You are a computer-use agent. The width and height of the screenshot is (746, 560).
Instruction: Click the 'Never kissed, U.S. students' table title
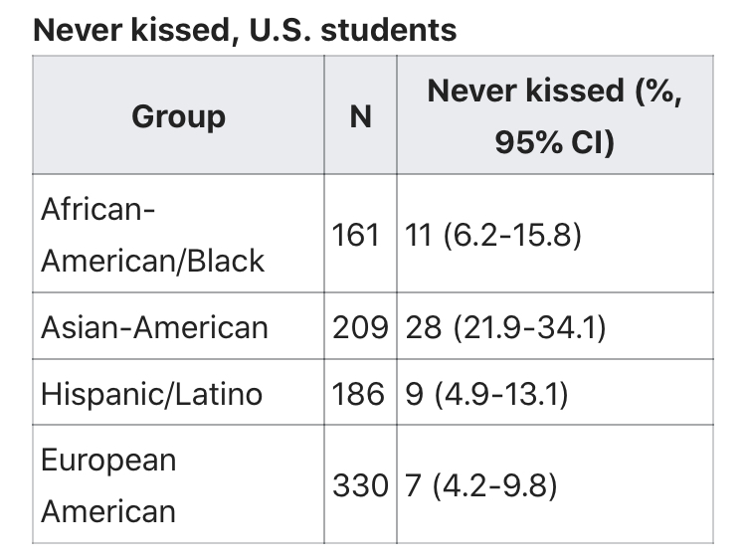245,30
